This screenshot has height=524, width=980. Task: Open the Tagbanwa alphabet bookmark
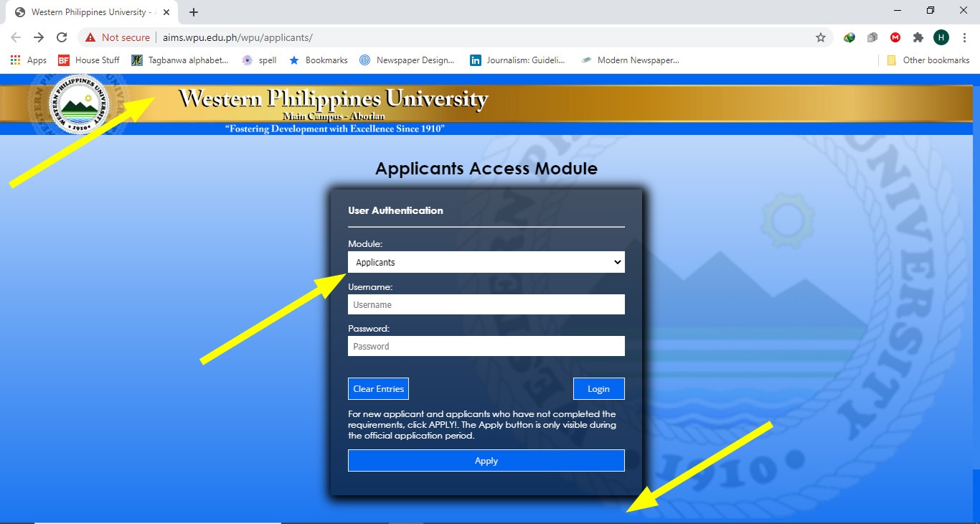click(180, 60)
